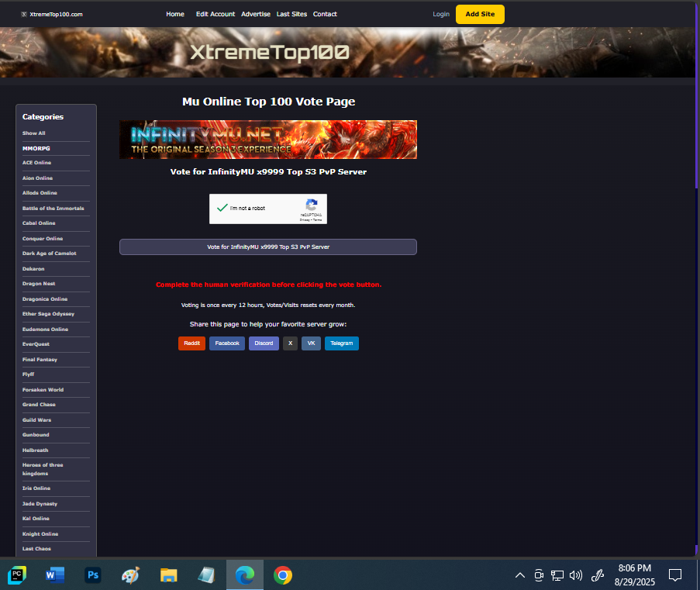The image size is (700, 590).
Task: Open Dark Age of Camelot category
Action: 49,254
